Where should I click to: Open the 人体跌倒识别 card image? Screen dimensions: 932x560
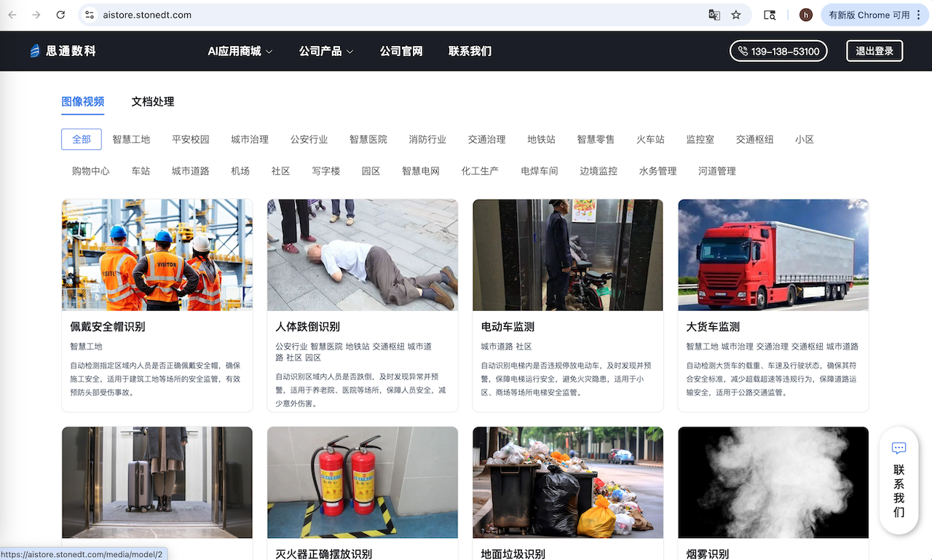363,255
